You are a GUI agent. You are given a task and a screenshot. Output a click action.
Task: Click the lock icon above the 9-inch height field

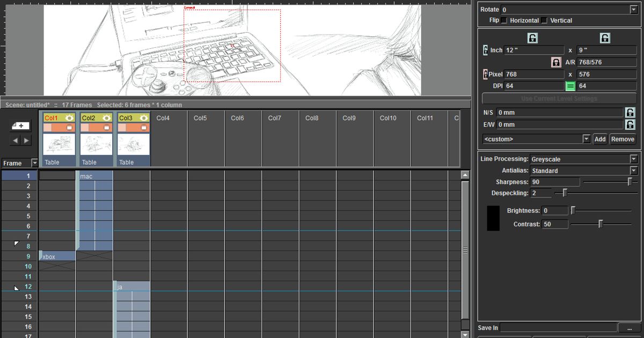(605, 38)
